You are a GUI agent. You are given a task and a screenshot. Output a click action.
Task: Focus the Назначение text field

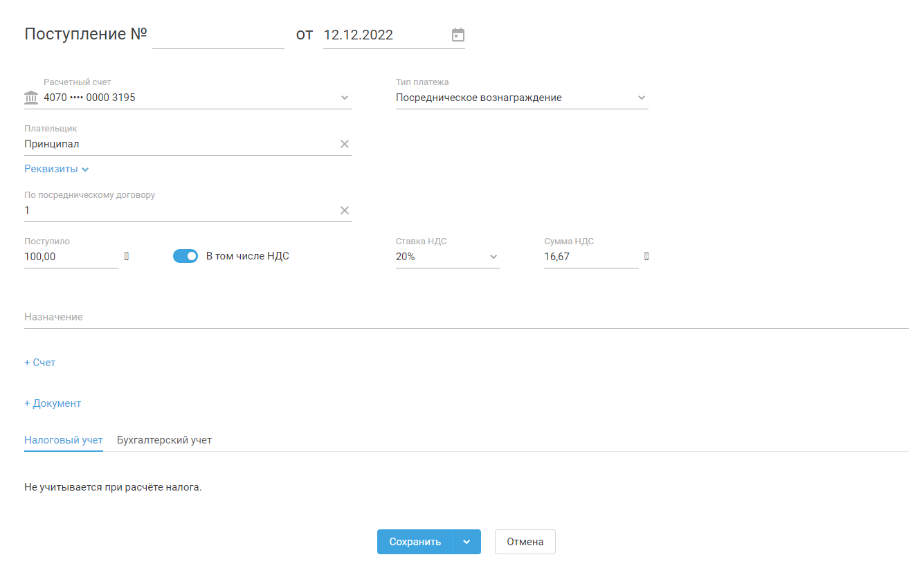point(466,317)
